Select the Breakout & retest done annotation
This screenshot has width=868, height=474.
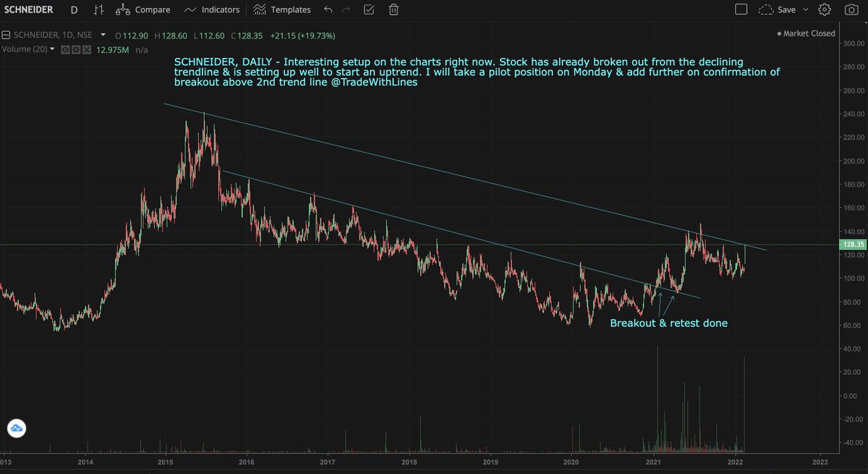point(668,323)
